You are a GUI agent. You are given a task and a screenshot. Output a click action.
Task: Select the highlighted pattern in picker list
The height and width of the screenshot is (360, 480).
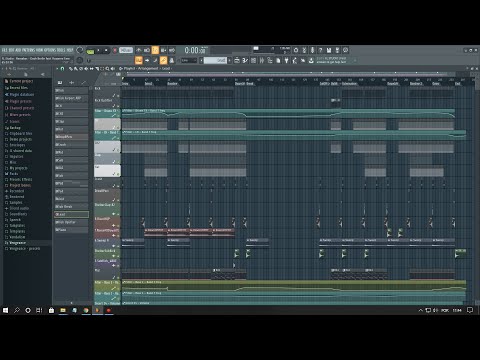pyautogui.click(x=71, y=214)
